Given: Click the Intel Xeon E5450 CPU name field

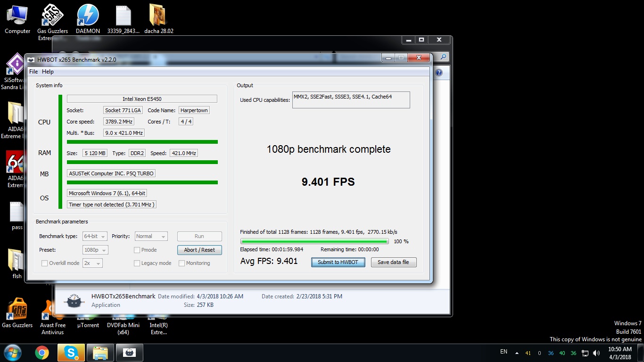Looking at the screenshot, I should 142,99.
